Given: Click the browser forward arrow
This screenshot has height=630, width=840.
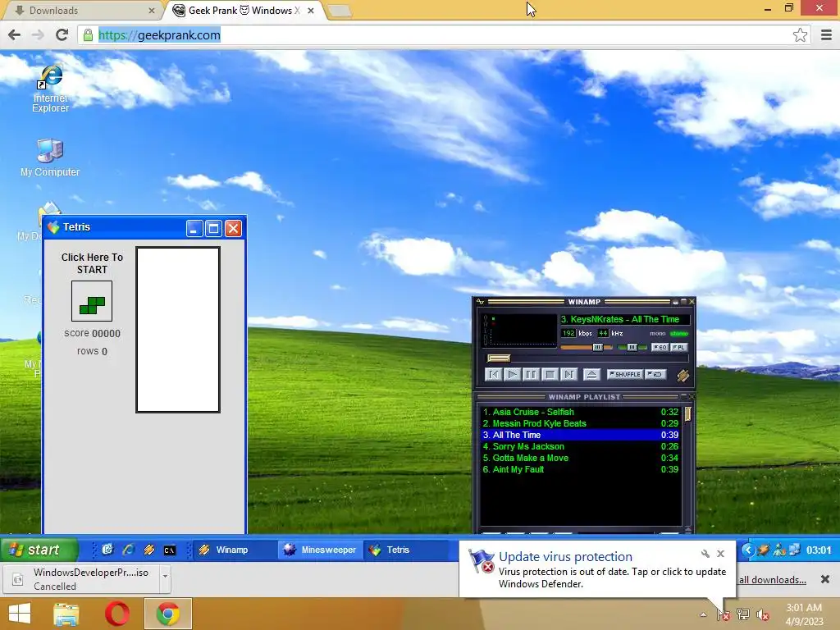Looking at the screenshot, I should point(38,34).
